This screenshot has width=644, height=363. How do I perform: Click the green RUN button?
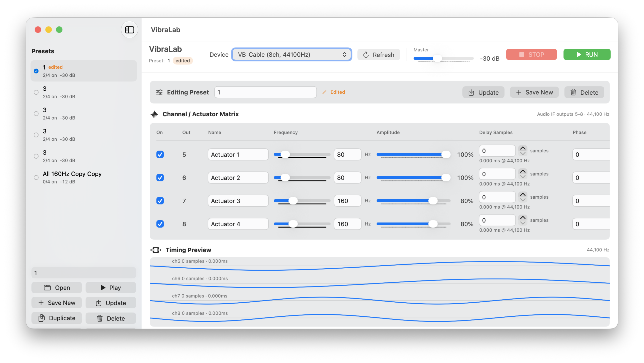click(586, 54)
